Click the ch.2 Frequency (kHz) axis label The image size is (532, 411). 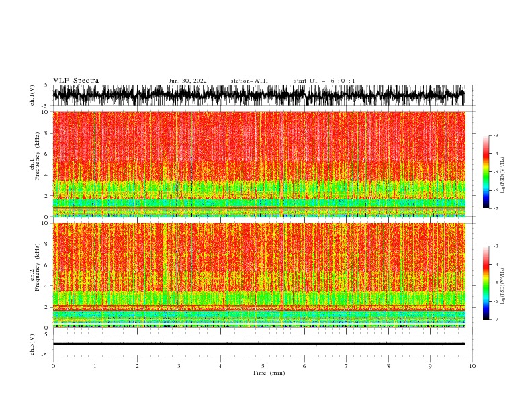tap(36, 267)
